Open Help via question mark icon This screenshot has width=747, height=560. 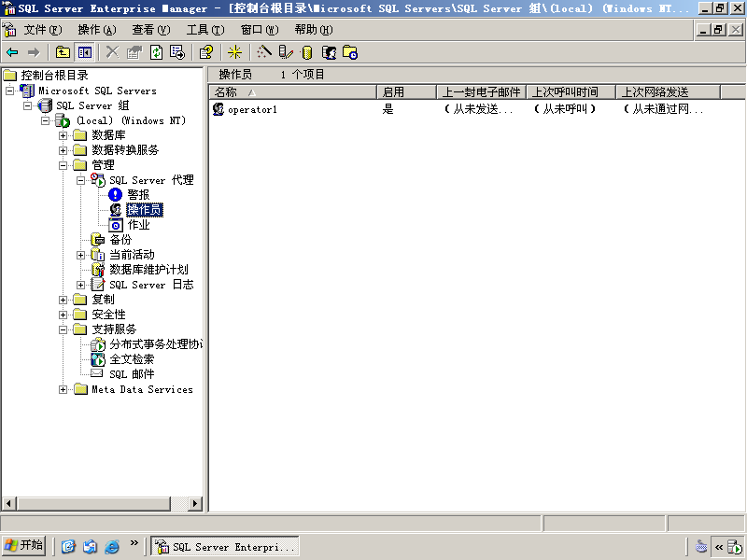pyautogui.click(x=206, y=52)
